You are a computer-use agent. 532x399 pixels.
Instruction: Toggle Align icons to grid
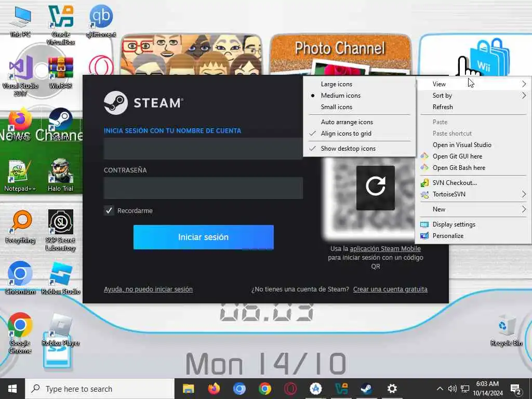360,134
